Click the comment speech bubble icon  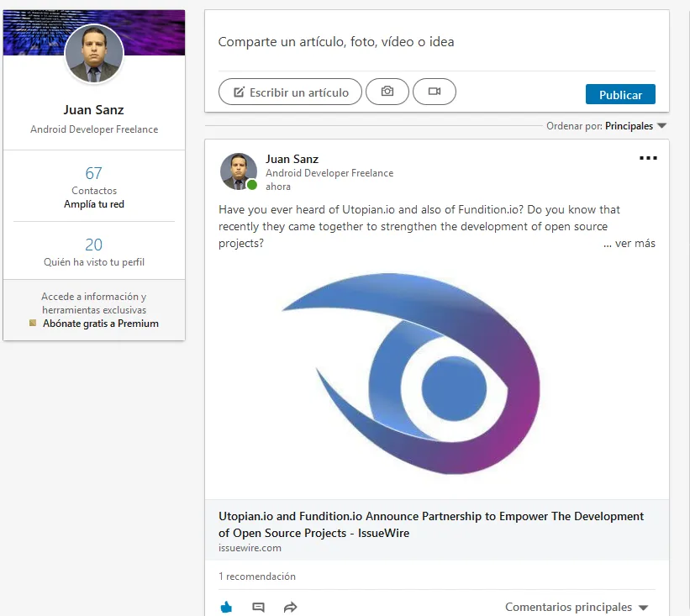[x=258, y=608]
